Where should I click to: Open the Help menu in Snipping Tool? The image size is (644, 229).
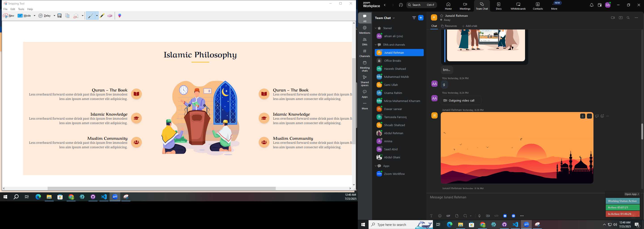30,9
